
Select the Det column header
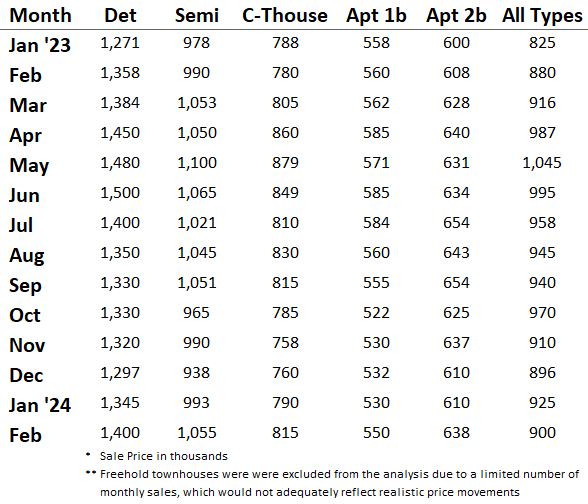[120, 16]
